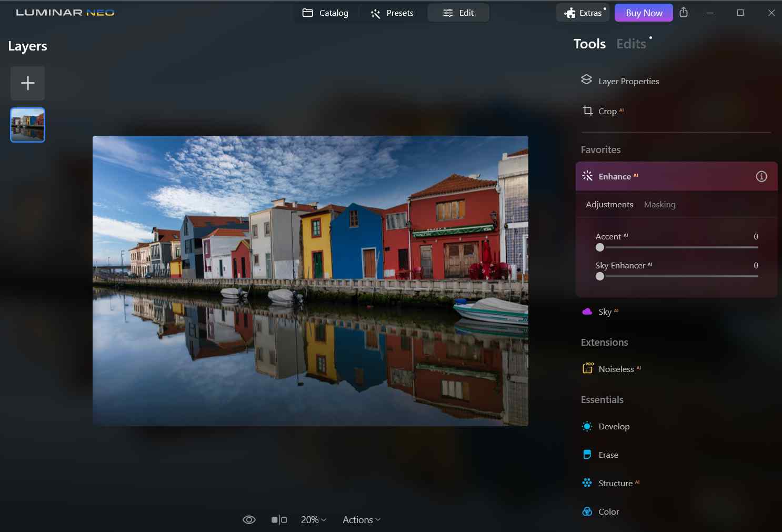
Task: Click the Buy Now button
Action: [644, 13]
